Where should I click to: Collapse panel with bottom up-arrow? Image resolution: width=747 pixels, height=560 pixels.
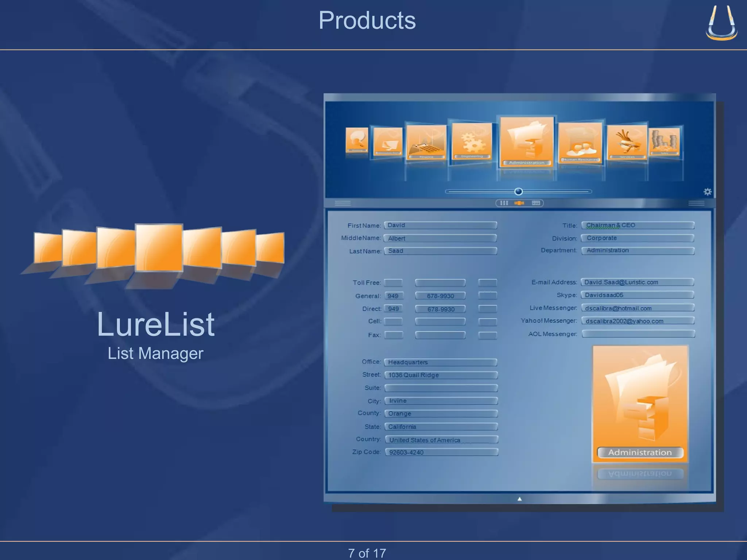point(519,499)
